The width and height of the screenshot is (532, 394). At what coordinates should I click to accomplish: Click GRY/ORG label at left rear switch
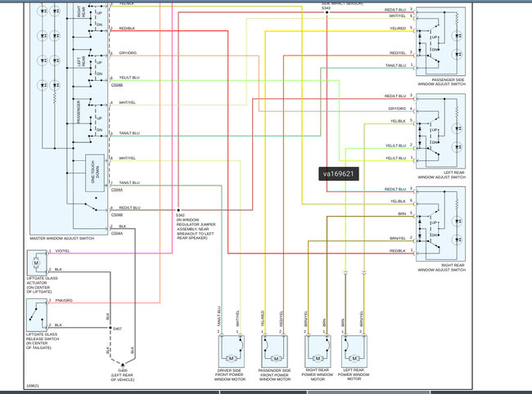[x=397, y=109]
